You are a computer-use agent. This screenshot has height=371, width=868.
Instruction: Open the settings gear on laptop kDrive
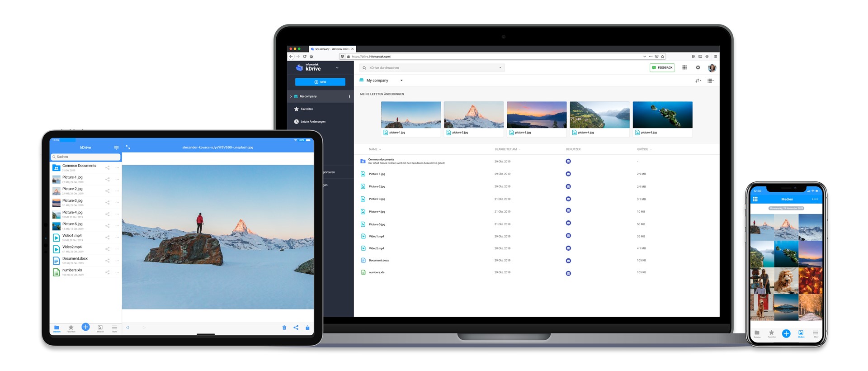(x=698, y=67)
